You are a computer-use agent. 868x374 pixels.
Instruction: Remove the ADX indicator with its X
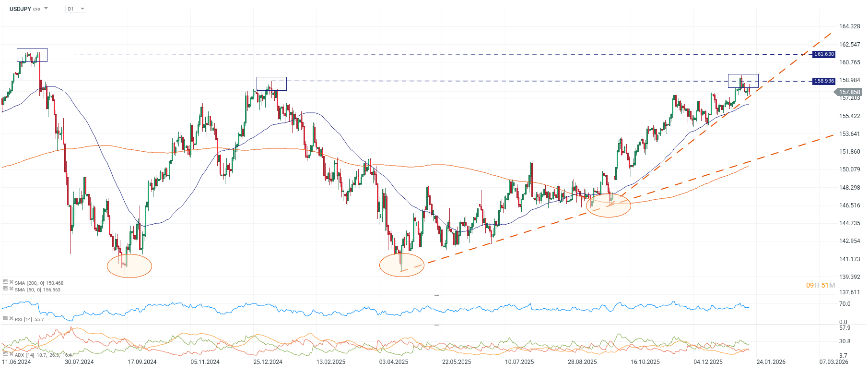11,354
